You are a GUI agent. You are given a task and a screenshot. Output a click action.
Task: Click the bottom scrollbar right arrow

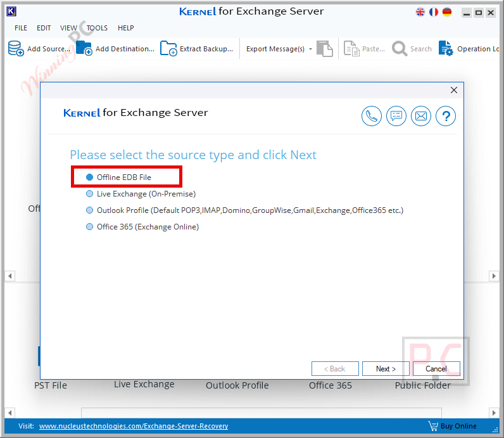tap(494, 413)
